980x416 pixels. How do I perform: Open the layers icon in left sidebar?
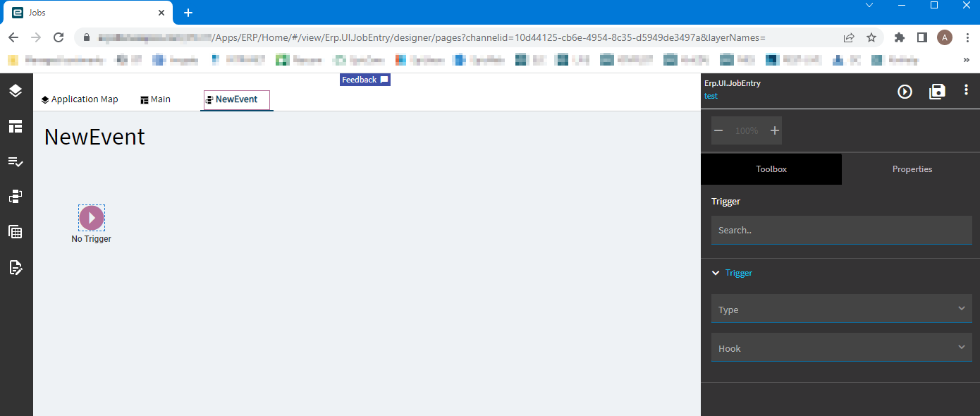[16, 91]
